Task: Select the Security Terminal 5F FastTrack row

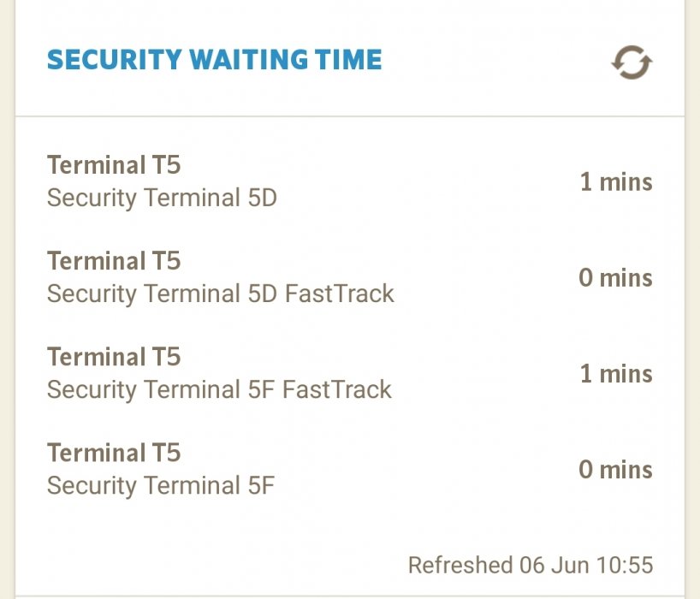Action: (x=349, y=373)
